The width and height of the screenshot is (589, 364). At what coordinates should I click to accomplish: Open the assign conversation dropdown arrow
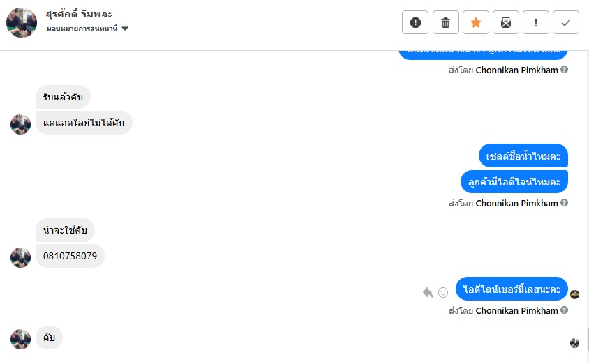pyautogui.click(x=125, y=29)
